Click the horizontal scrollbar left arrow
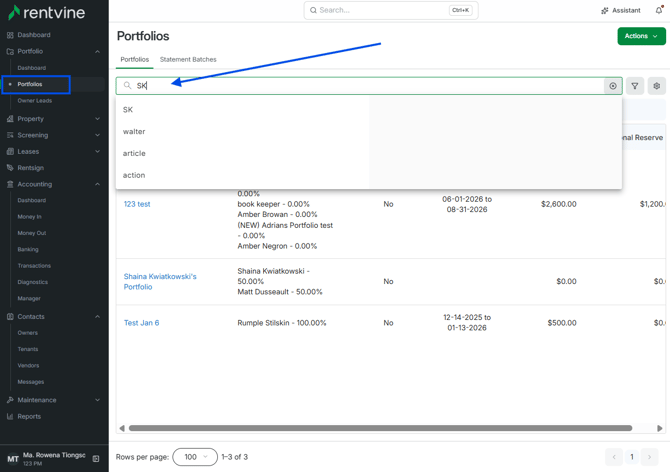670x472 pixels. [122, 428]
